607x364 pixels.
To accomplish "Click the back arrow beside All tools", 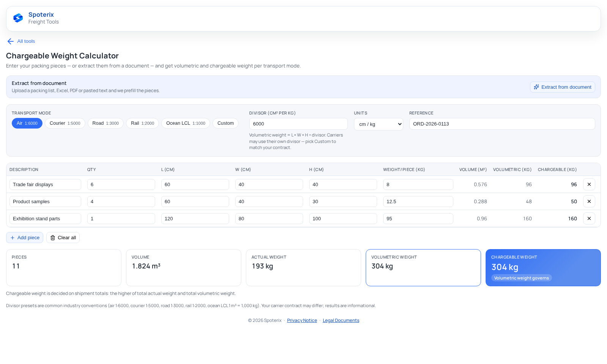I will pos(11,41).
